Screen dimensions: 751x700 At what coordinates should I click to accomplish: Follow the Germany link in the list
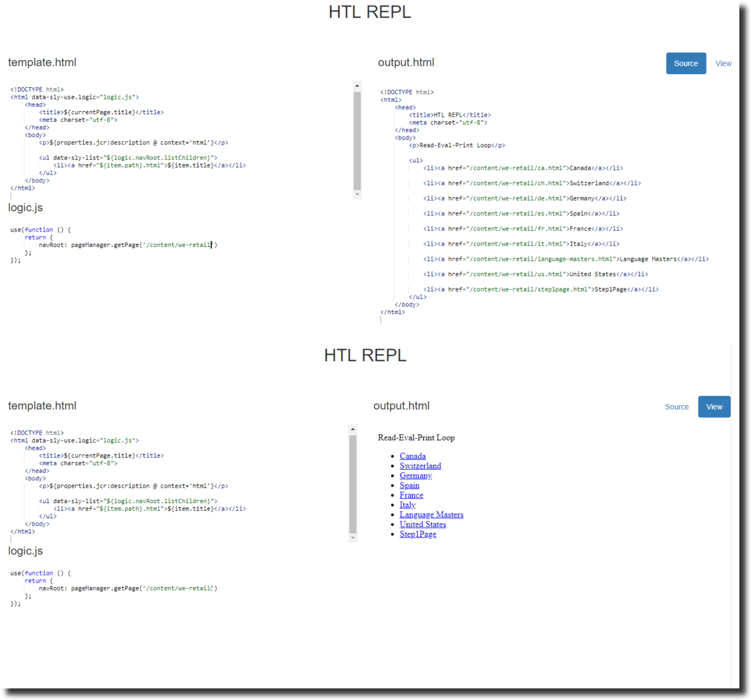[x=416, y=475]
